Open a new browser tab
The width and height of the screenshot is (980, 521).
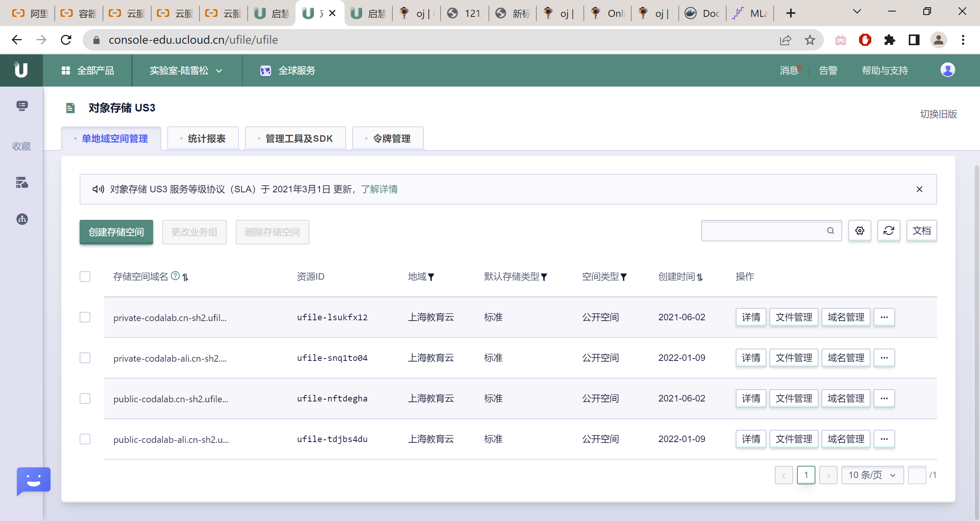click(x=791, y=13)
